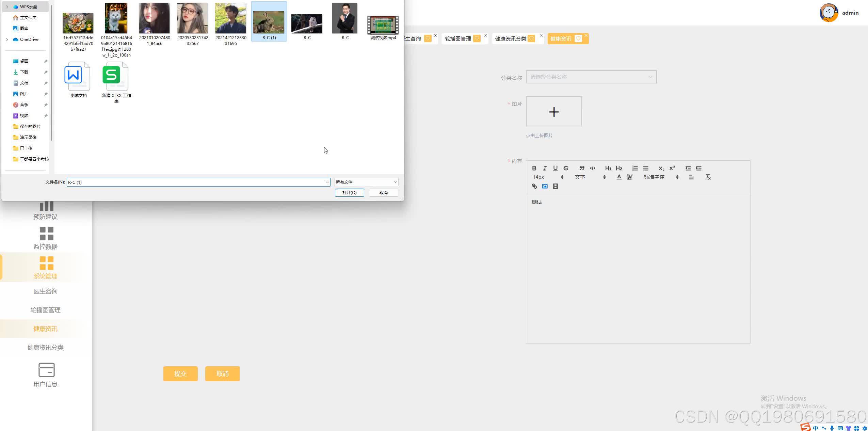Toggle italic formatting in the editor
Viewport: 868px width, 431px height.
click(x=545, y=168)
